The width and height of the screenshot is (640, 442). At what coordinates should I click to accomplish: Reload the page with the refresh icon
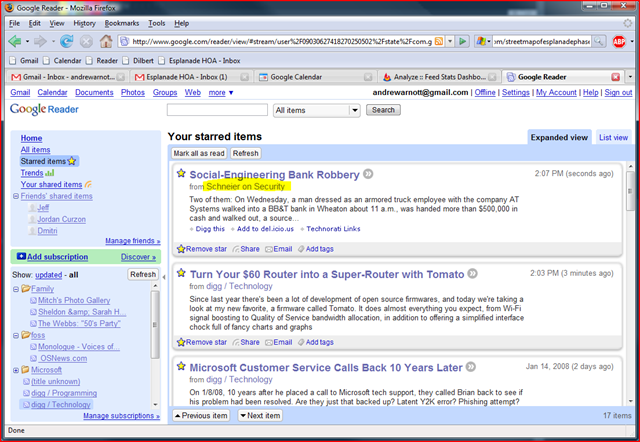click(x=67, y=41)
